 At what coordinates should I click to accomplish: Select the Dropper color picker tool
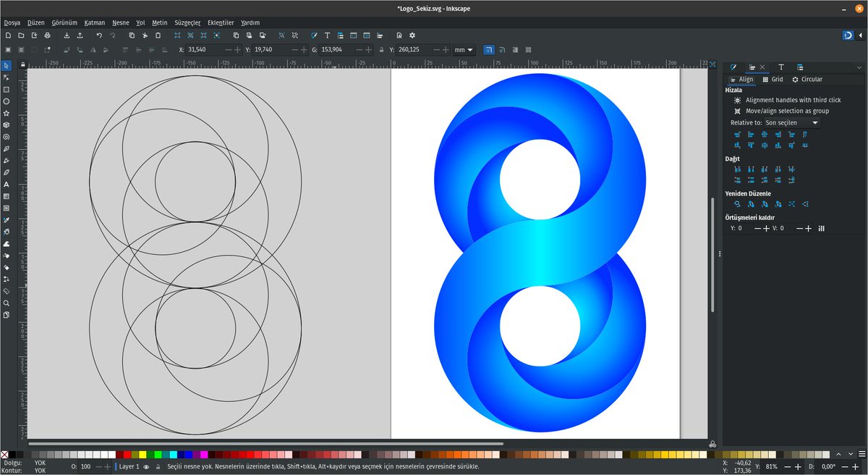[x=7, y=219]
